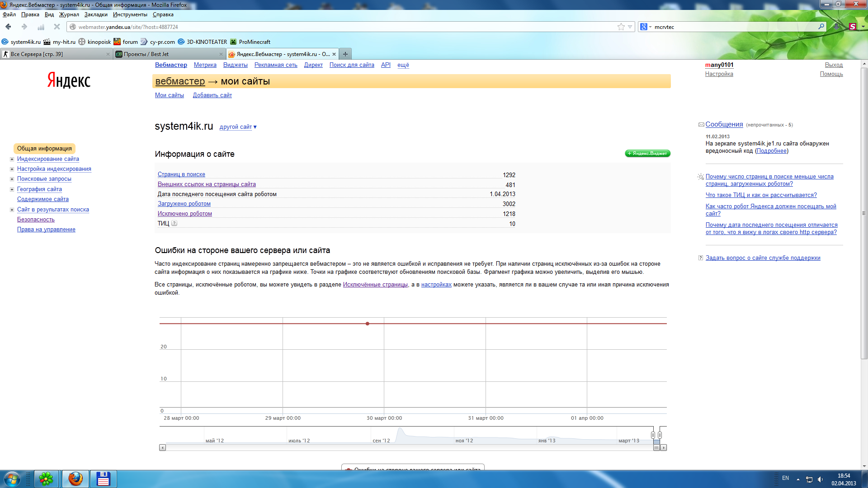This screenshot has width=868, height=488.
Task: Click the вебмастер header link
Action: click(180, 81)
